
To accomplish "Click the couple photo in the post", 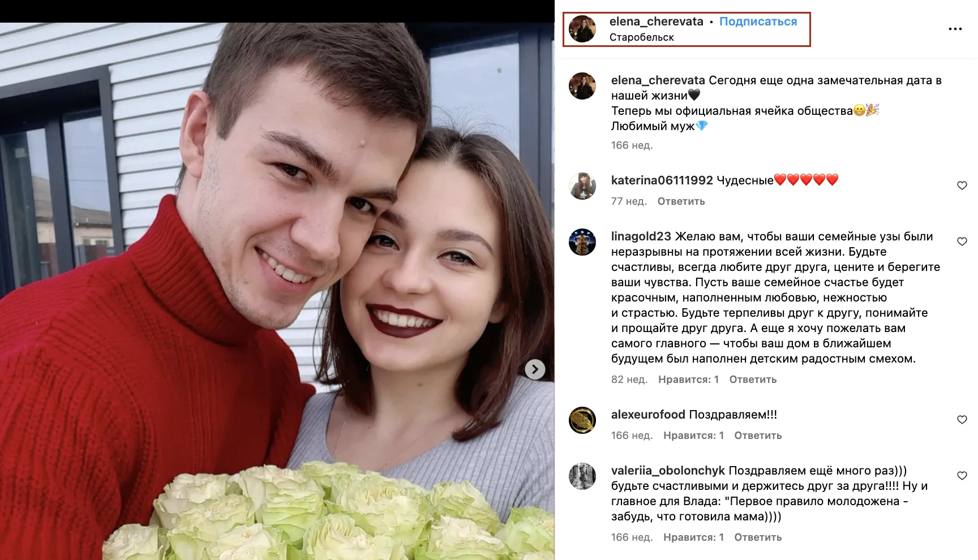I will click(x=277, y=291).
